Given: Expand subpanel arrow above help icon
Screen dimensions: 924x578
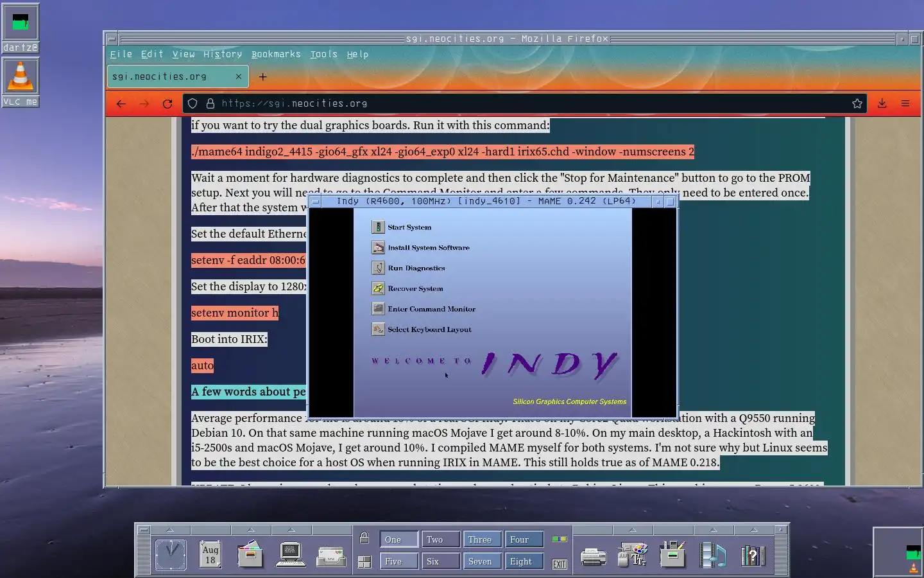Looking at the screenshot, I should (753, 530).
